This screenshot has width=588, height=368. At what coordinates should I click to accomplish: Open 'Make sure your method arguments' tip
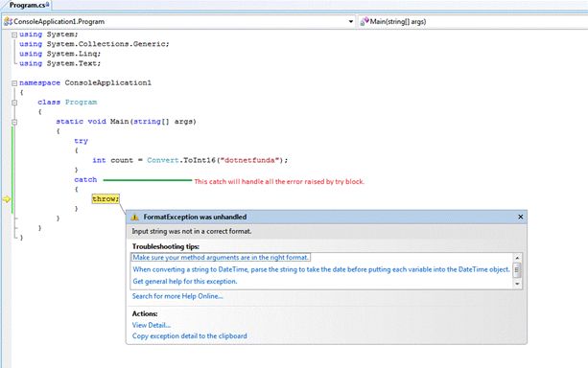click(221, 258)
